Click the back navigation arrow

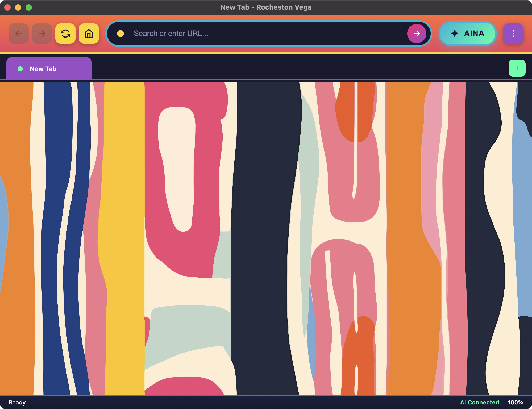[x=19, y=34]
